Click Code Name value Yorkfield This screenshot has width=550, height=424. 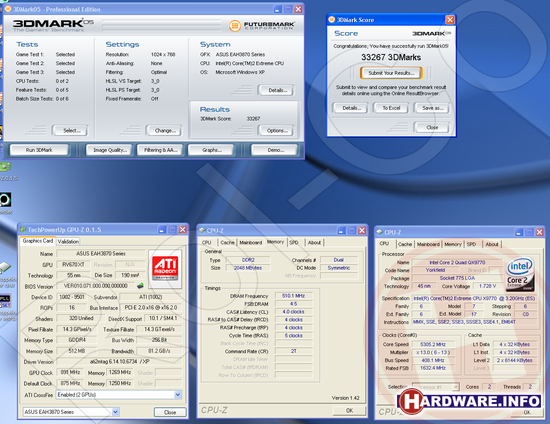point(435,270)
